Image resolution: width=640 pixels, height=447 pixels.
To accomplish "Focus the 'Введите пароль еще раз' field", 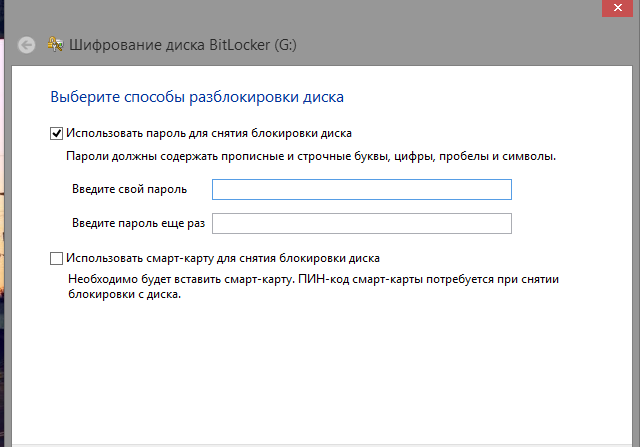I will click(362, 223).
